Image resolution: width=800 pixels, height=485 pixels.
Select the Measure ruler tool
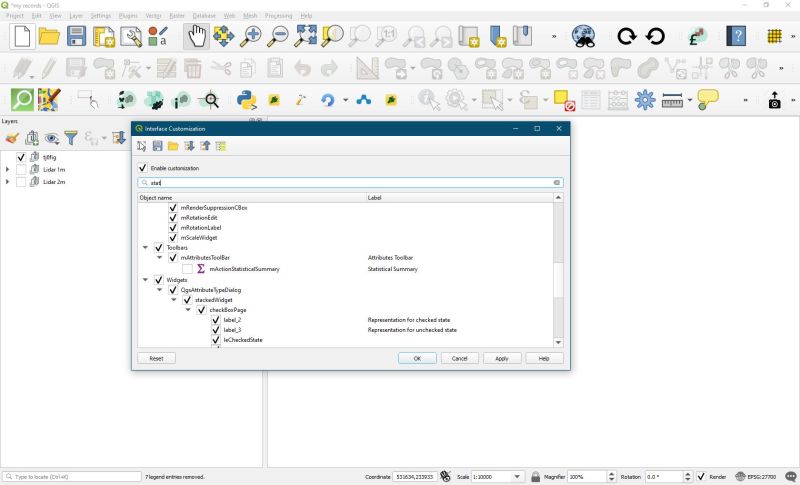(x=672, y=100)
